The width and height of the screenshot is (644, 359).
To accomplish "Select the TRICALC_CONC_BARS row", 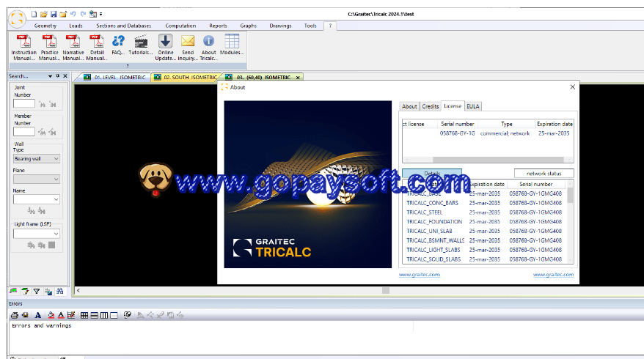I will coord(486,203).
